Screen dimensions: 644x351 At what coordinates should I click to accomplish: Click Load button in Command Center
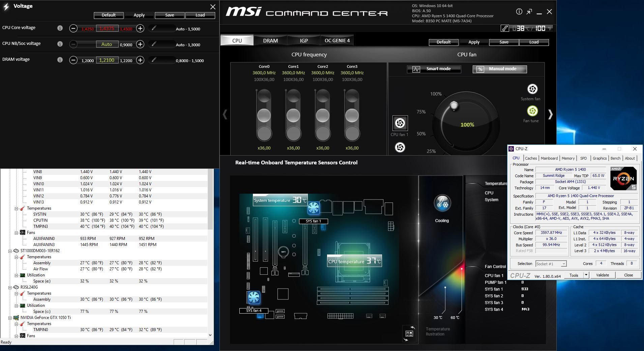pos(534,42)
